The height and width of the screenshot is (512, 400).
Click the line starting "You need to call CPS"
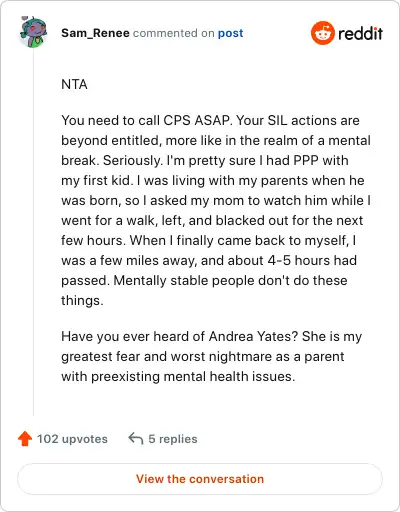210,120
